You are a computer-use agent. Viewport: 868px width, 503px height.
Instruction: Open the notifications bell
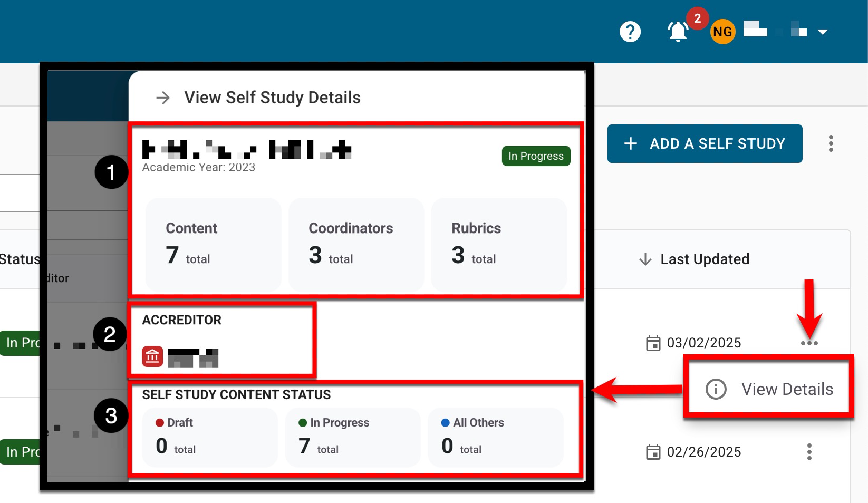pos(678,32)
